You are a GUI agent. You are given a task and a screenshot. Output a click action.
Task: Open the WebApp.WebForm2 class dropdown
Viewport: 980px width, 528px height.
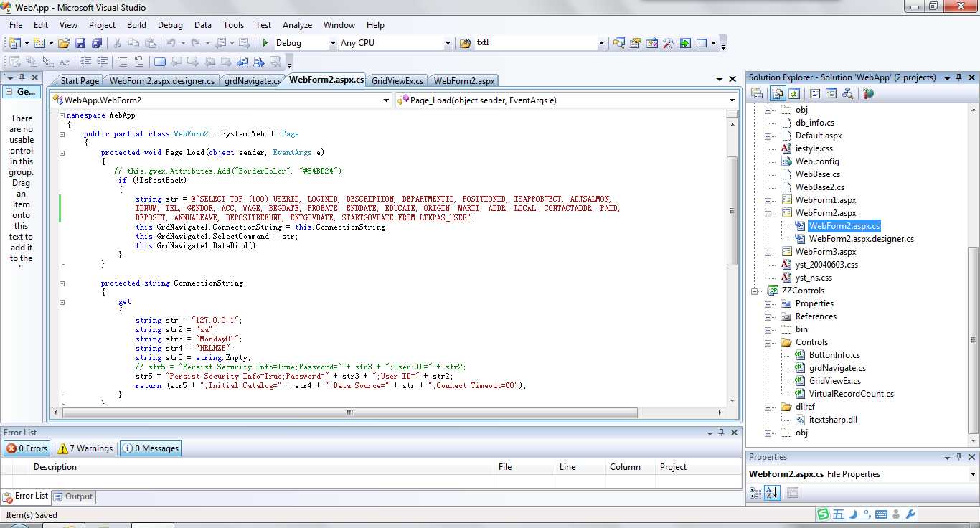pos(387,100)
